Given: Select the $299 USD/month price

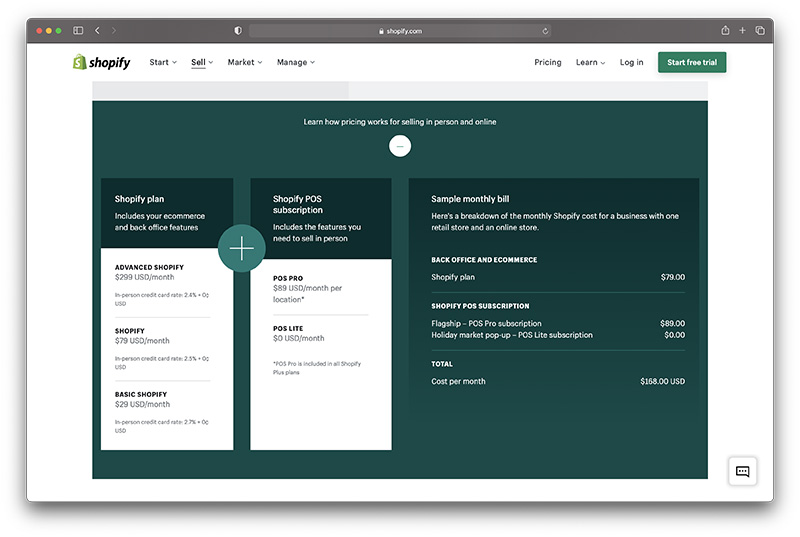Looking at the screenshot, I should [x=144, y=277].
